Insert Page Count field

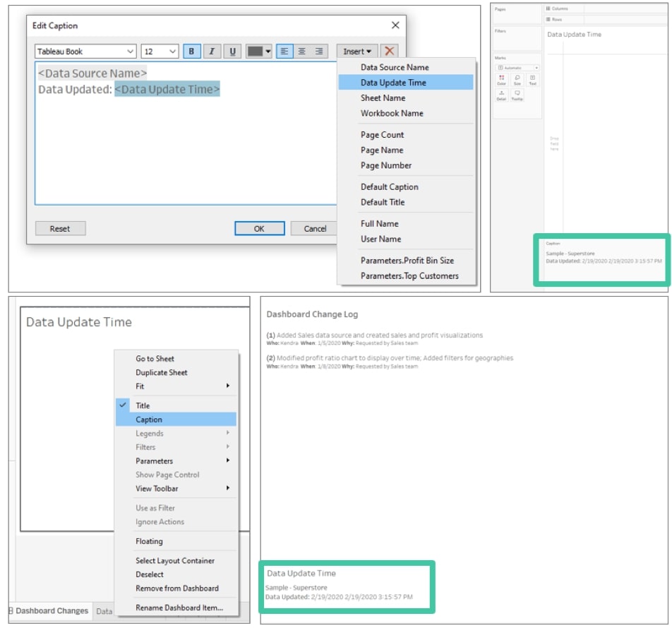406,135
